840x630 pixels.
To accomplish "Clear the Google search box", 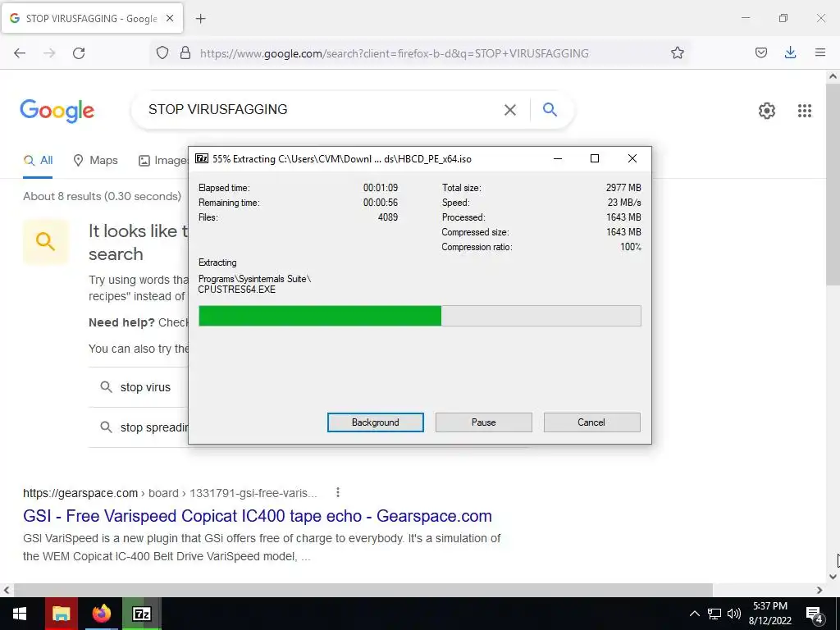I will 510,110.
